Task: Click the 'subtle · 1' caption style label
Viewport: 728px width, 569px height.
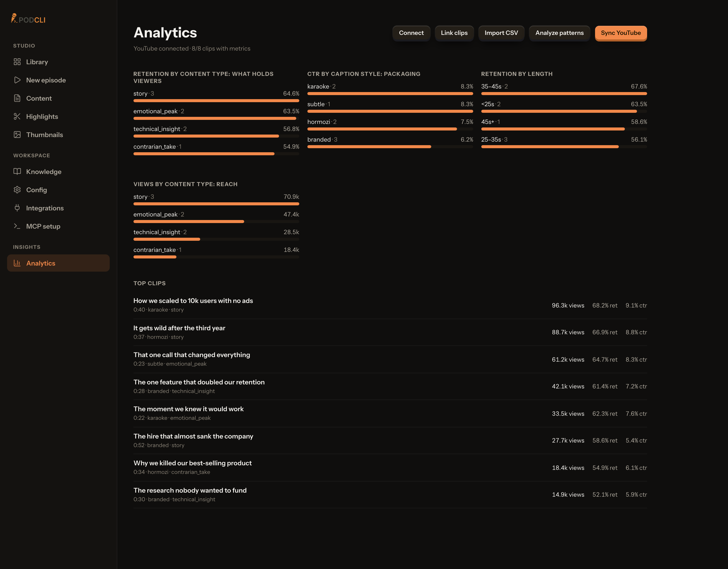Action: (x=319, y=104)
